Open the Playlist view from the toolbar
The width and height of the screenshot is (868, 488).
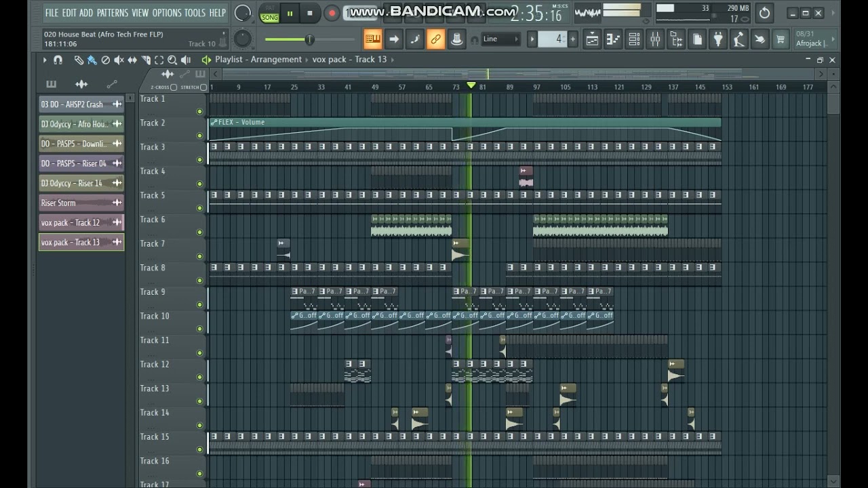pos(592,39)
